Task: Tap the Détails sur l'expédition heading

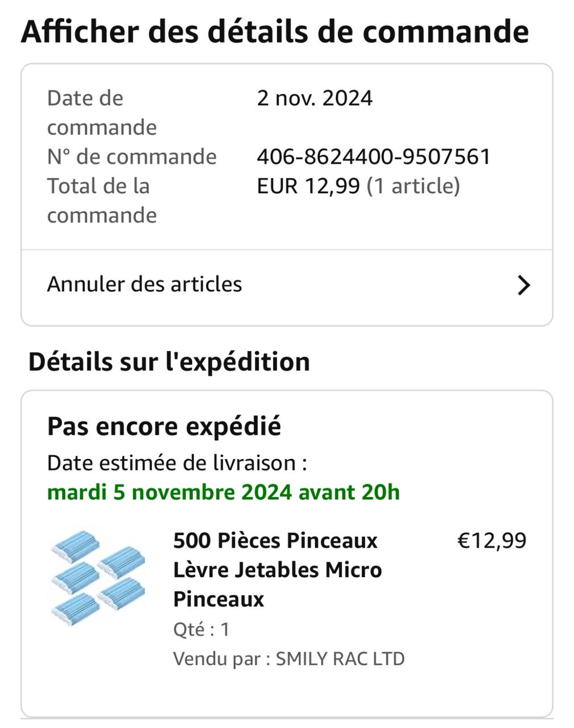Action: click(169, 362)
